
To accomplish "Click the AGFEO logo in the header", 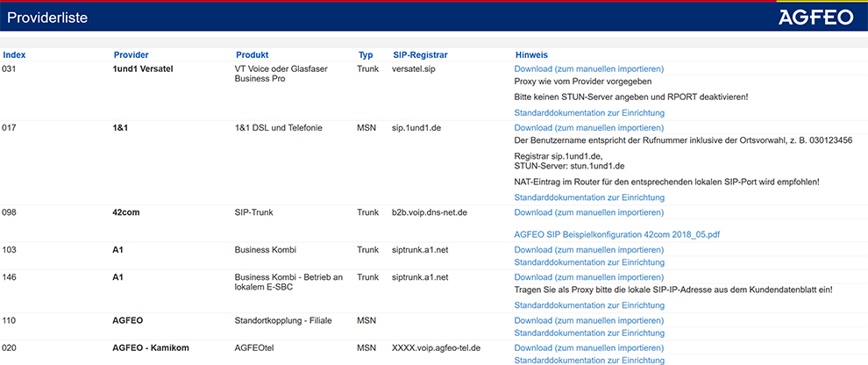I will tap(815, 17).
